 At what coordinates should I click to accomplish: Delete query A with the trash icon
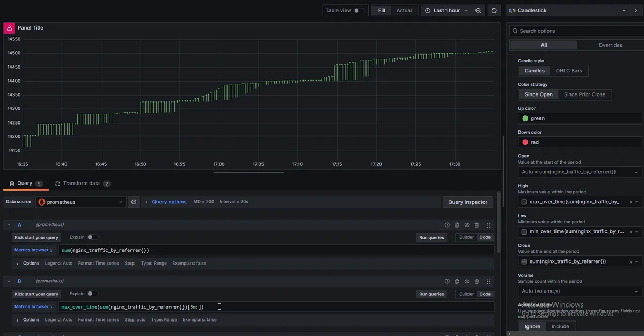coord(477,225)
